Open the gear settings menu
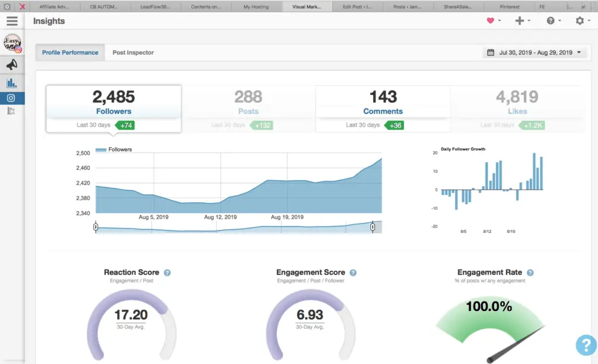The image size is (598, 364). tap(580, 20)
